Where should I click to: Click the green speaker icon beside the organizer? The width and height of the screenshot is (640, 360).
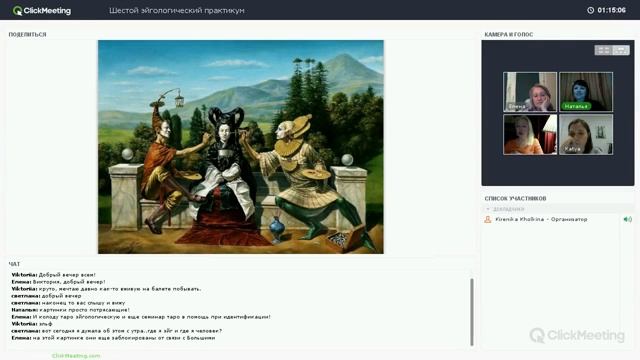[627, 220]
